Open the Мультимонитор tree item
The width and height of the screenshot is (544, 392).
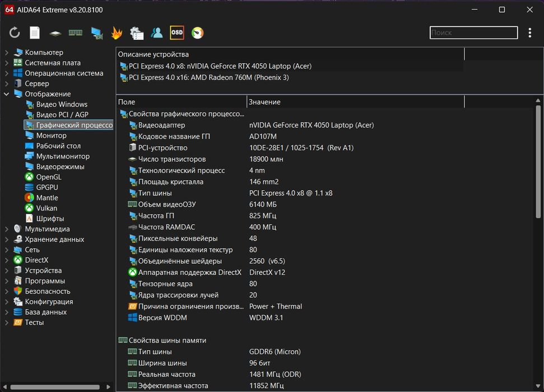[x=63, y=156]
